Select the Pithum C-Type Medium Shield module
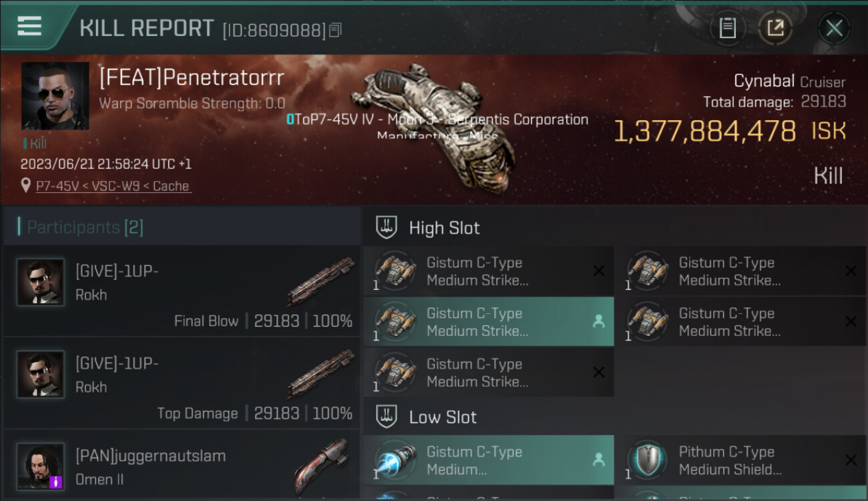The width and height of the screenshot is (868, 501). click(x=741, y=460)
